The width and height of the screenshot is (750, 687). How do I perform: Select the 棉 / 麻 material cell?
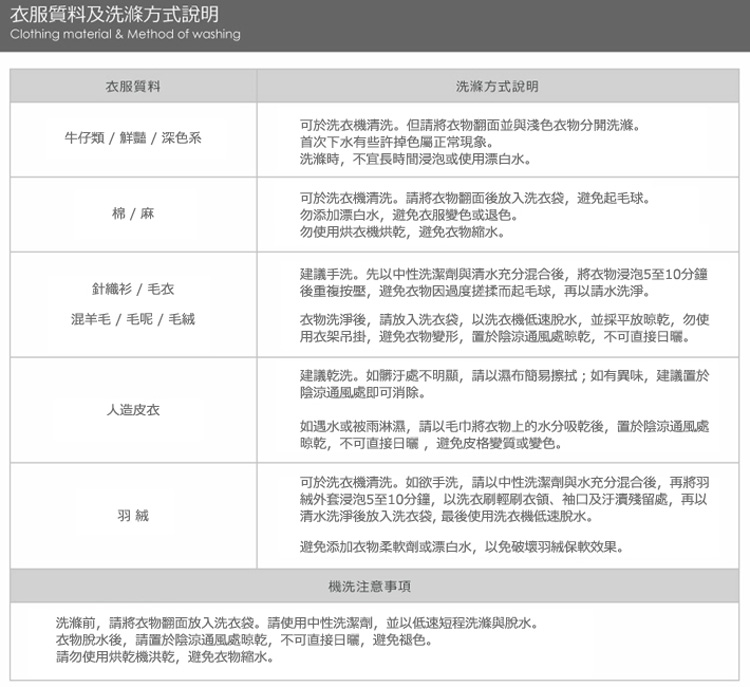[x=133, y=213]
